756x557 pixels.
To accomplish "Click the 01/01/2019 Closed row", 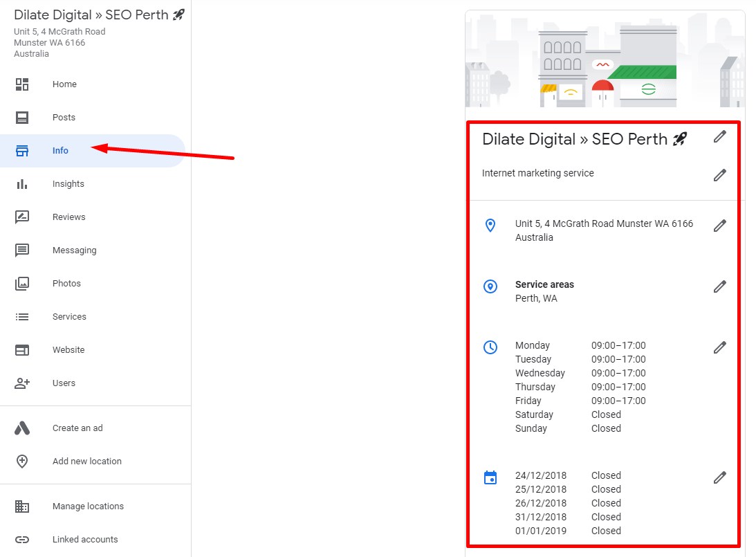I will coord(569,531).
